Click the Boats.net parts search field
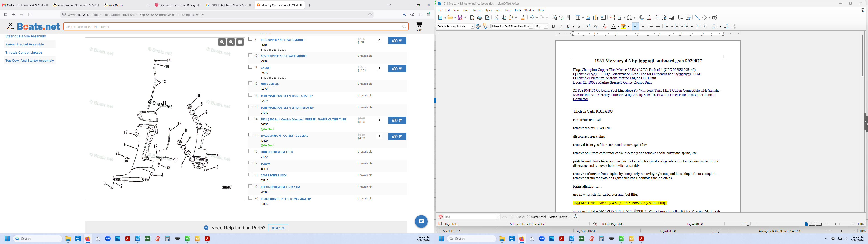Viewport: 868px width, 244px height. click(x=236, y=27)
